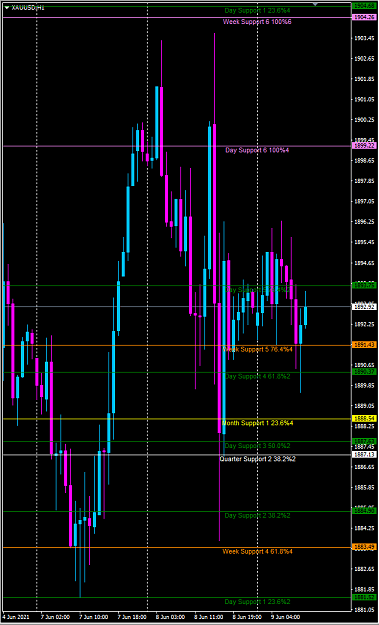Click the pink 1904.26 price tag
The height and width of the screenshot is (625, 379).
364,18
